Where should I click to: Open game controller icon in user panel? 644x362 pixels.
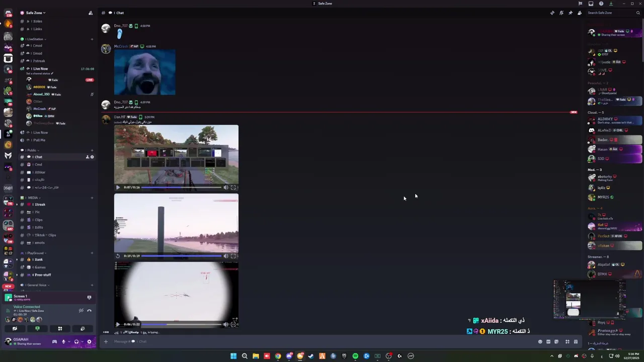click(54, 342)
